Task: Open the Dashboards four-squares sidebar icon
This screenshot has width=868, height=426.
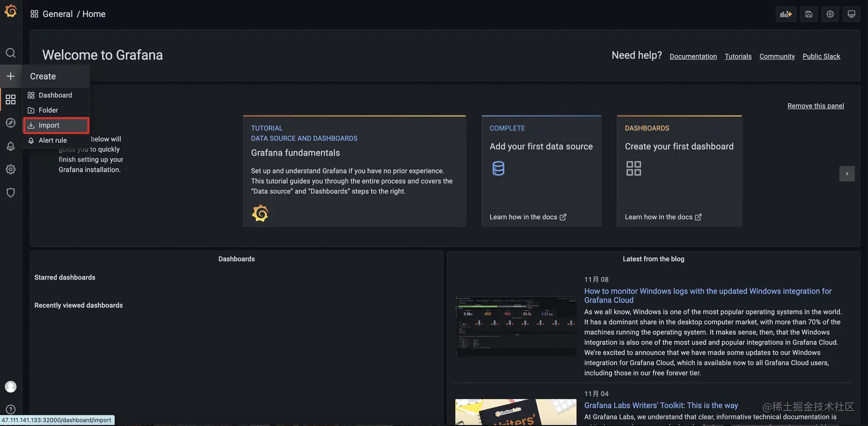Action: coord(10,99)
